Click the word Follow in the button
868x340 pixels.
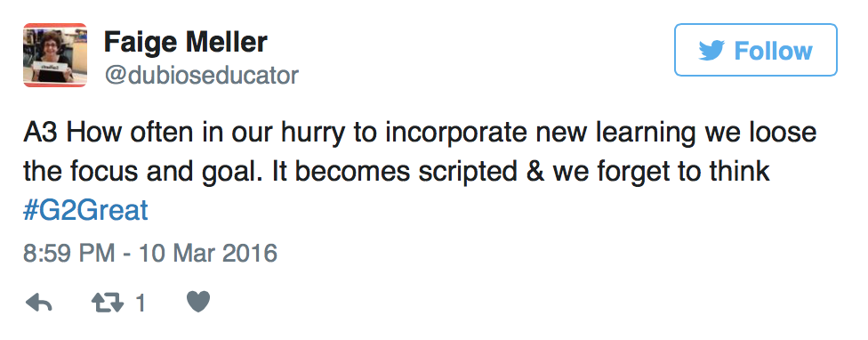[774, 51]
